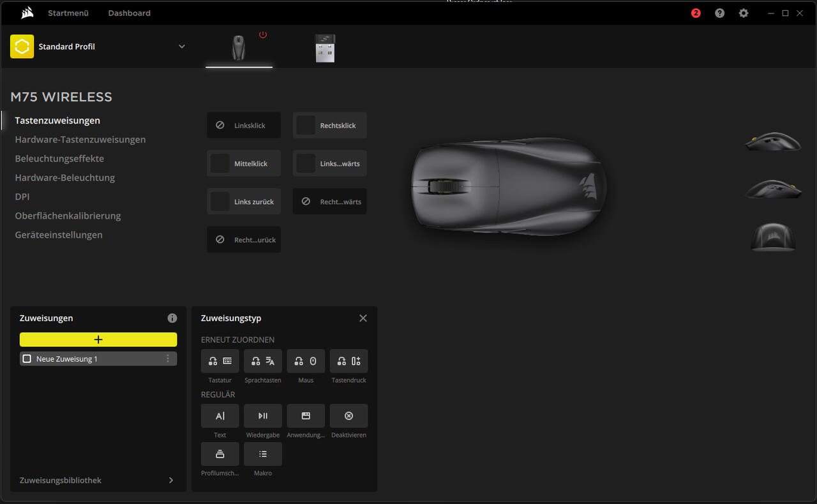
Task: Choose the Tastatur remap type
Action: [x=220, y=361]
